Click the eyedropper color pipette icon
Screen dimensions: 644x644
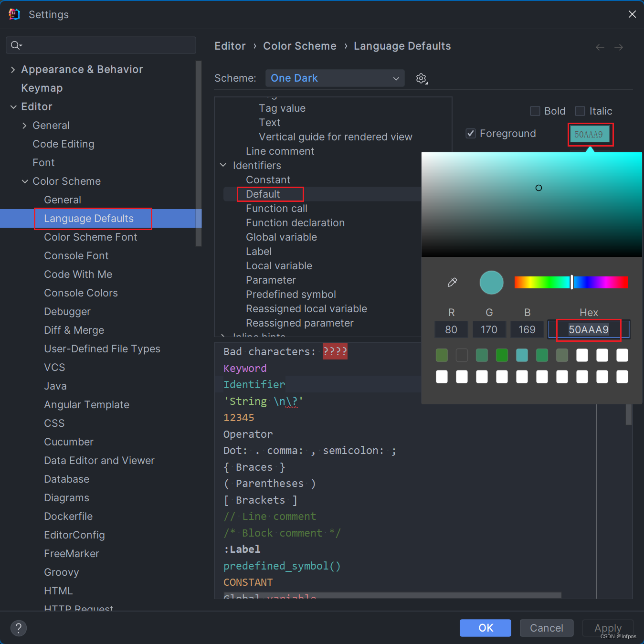click(452, 282)
